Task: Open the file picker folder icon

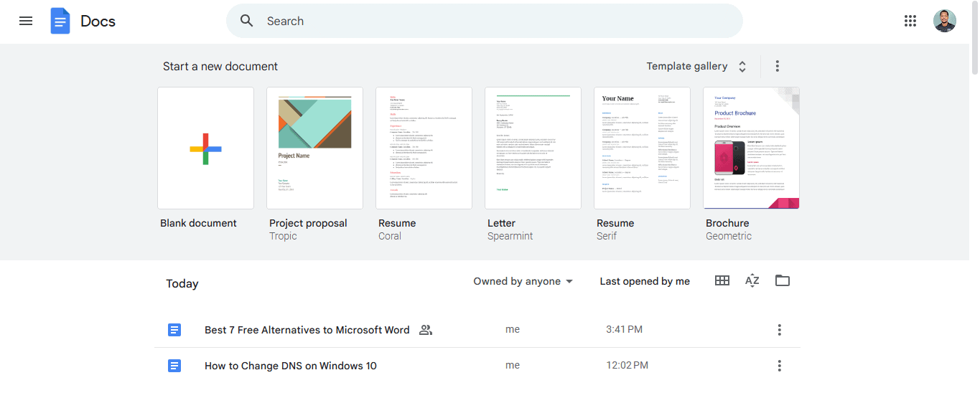Action: [x=783, y=280]
